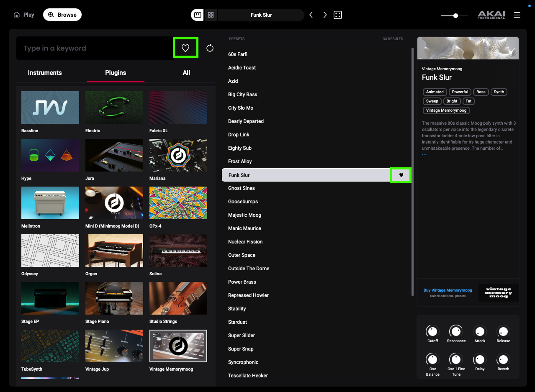
Task: Open the hamburger menu in top right
Action: tap(517, 15)
